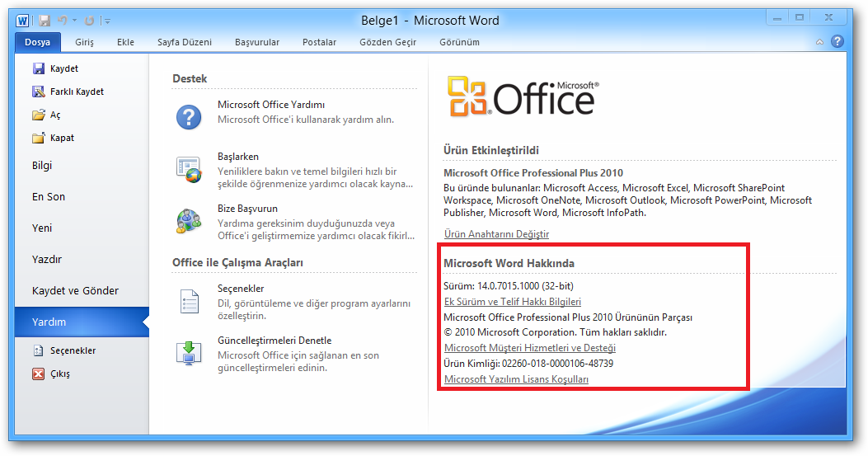Open Microsoft Yazılım Lisans Koşulları link
This screenshot has width=868, height=456.
pos(516,379)
